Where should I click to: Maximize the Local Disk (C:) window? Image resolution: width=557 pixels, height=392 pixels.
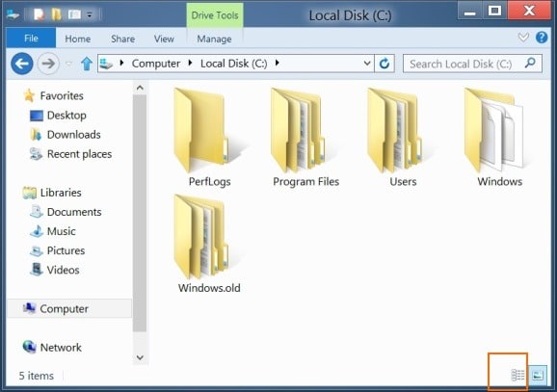pyautogui.click(x=494, y=12)
